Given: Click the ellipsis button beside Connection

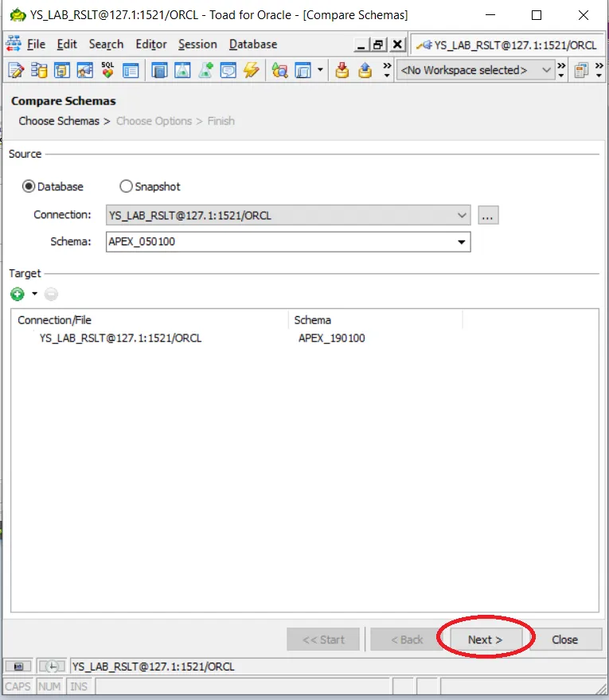Looking at the screenshot, I should coord(488,215).
